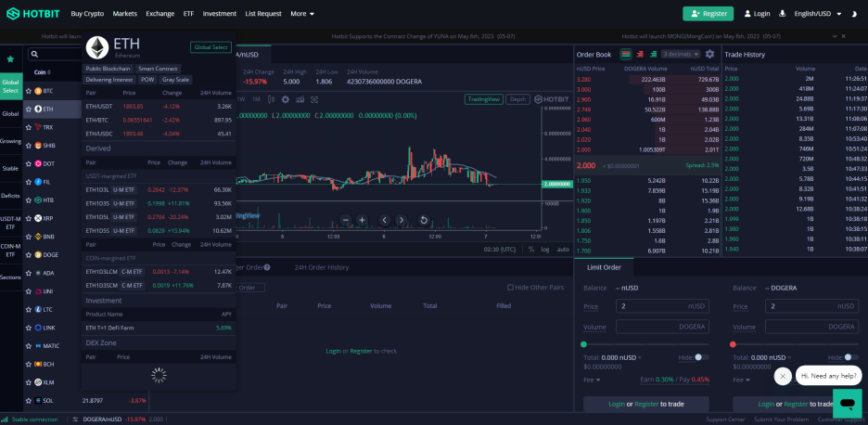Viewport: 868px width, 425px height.
Task: Expand announcements with chevron
Action: click(835, 36)
